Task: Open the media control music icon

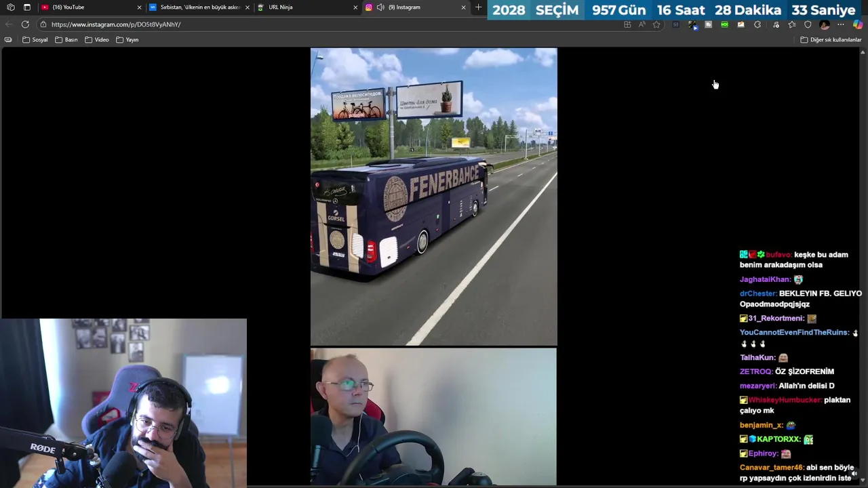Action: [x=776, y=24]
